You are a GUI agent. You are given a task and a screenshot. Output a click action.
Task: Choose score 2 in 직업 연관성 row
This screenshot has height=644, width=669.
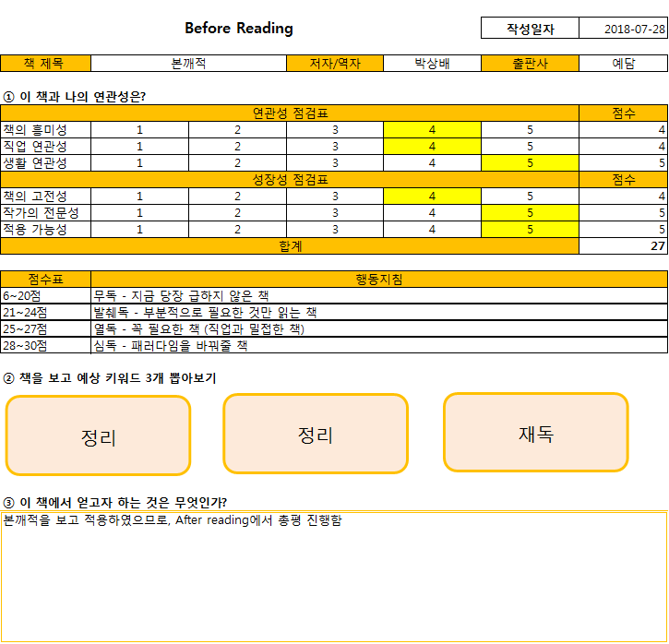click(237, 147)
